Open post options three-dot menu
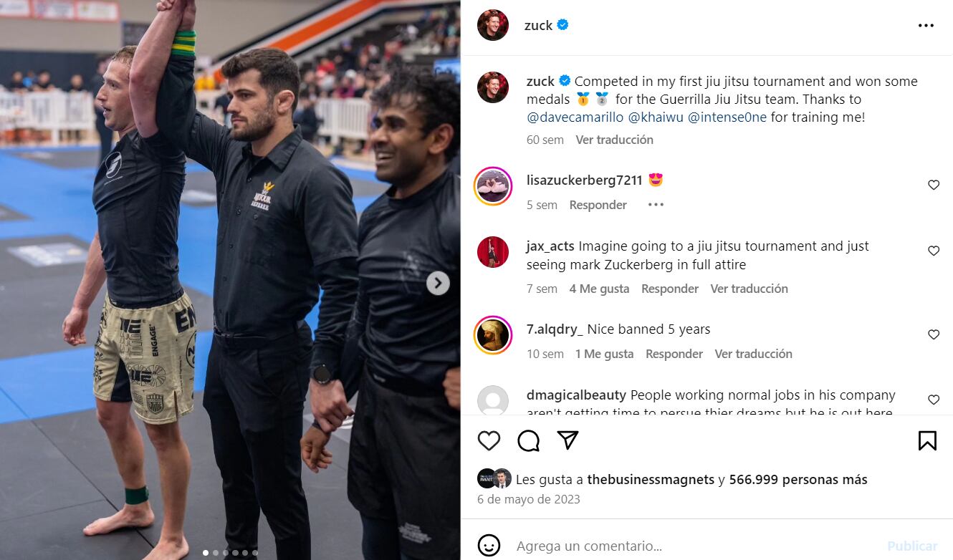The width and height of the screenshot is (953, 560). (926, 26)
